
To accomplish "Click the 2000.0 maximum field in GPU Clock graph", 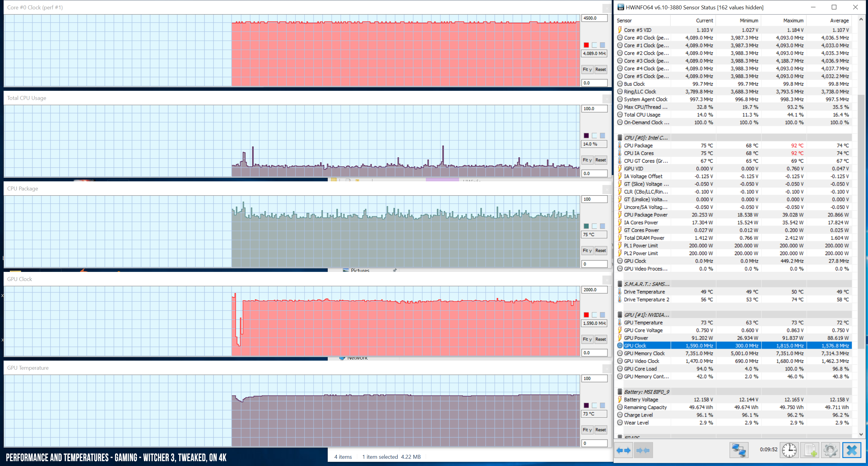I will [594, 289].
